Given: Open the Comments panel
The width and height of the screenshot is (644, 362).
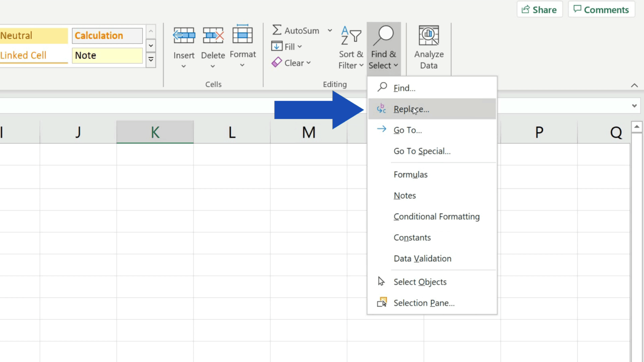Looking at the screenshot, I should (x=601, y=9).
